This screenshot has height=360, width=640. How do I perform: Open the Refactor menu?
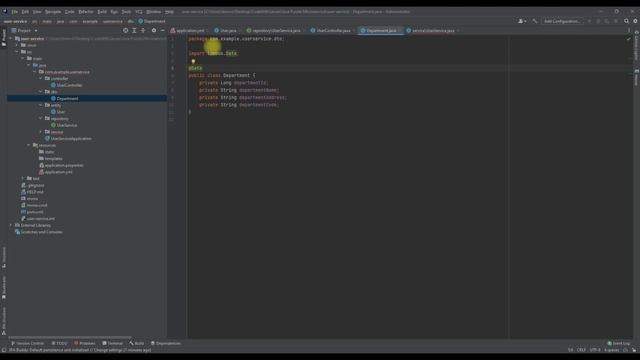pos(86,12)
